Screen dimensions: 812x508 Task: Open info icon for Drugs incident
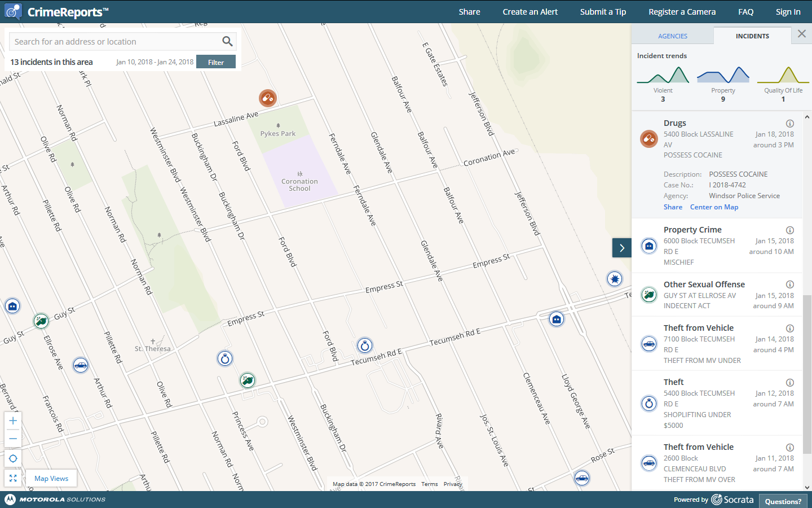tap(790, 124)
